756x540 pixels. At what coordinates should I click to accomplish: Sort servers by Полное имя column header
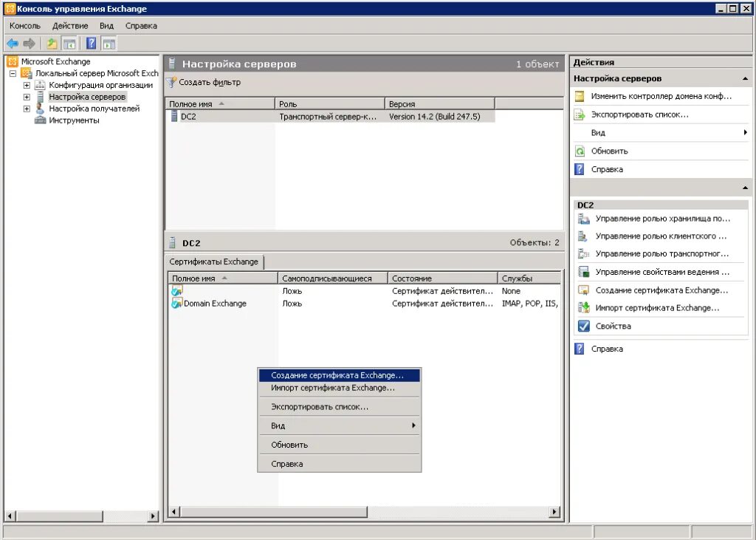pyautogui.click(x=220, y=103)
